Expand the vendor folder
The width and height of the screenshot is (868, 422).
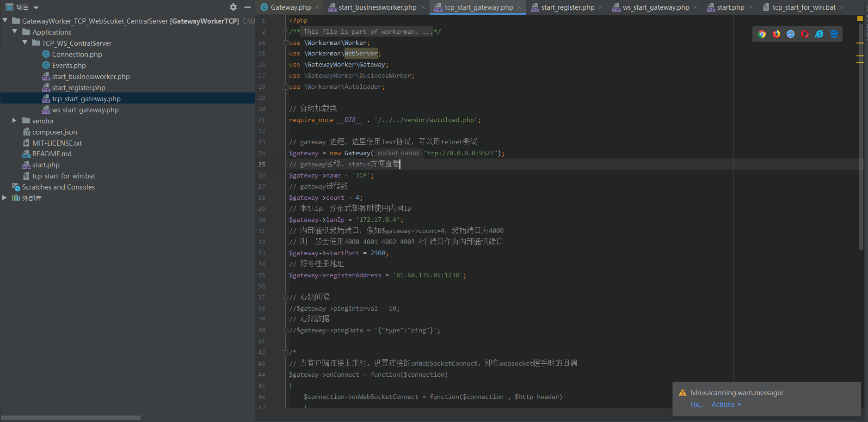[14, 121]
